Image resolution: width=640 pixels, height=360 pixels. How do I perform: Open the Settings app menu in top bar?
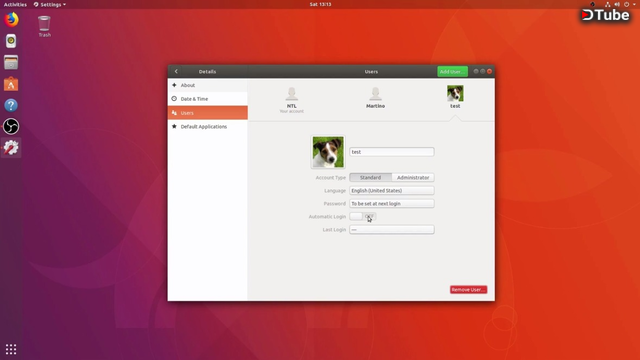click(49, 4)
